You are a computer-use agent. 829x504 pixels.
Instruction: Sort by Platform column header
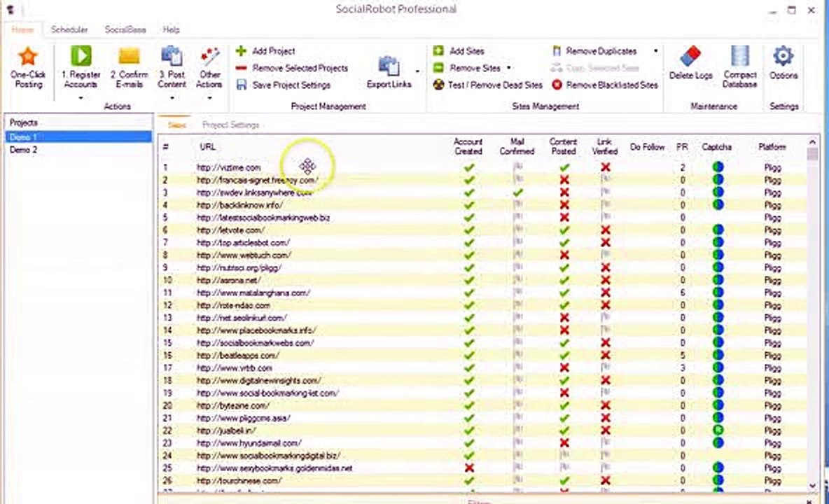[x=772, y=146]
